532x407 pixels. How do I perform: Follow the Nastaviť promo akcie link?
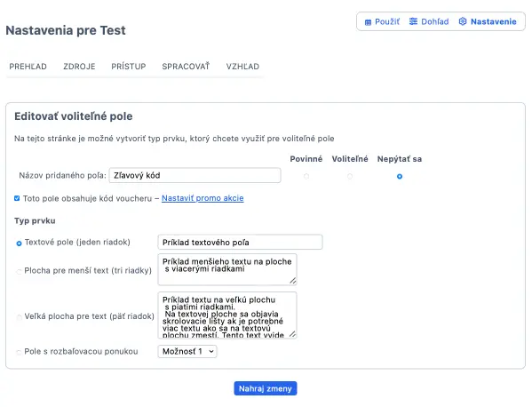(x=202, y=198)
